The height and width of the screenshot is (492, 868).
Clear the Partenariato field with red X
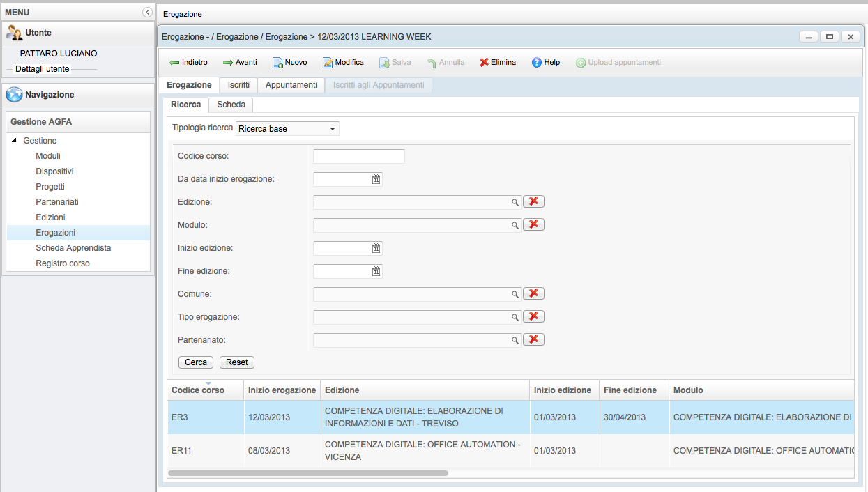click(x=533, y=339)
